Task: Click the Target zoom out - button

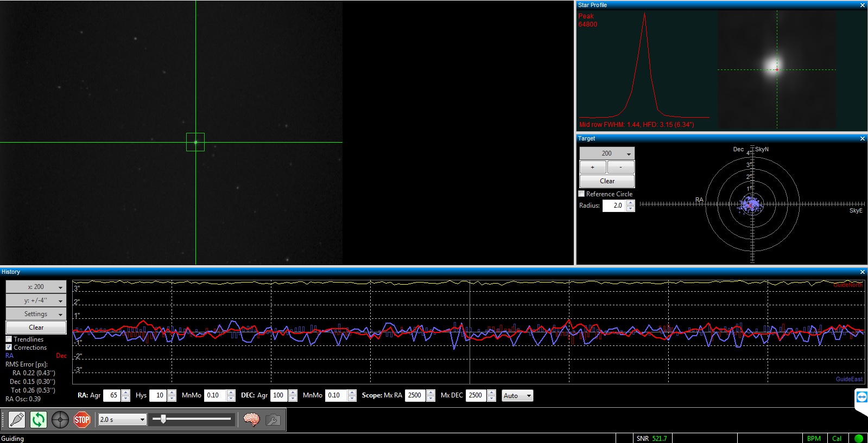Action: tap(621, 167)
